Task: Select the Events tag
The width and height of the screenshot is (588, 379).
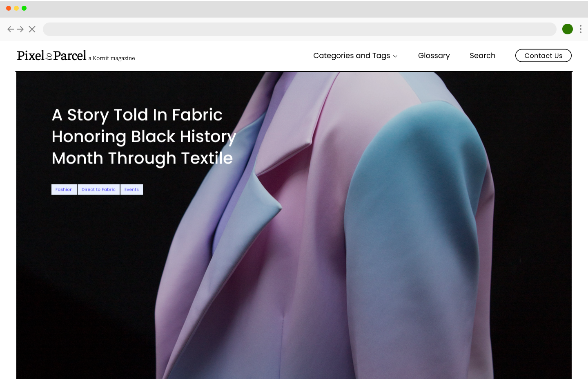Action: (131, 190)
